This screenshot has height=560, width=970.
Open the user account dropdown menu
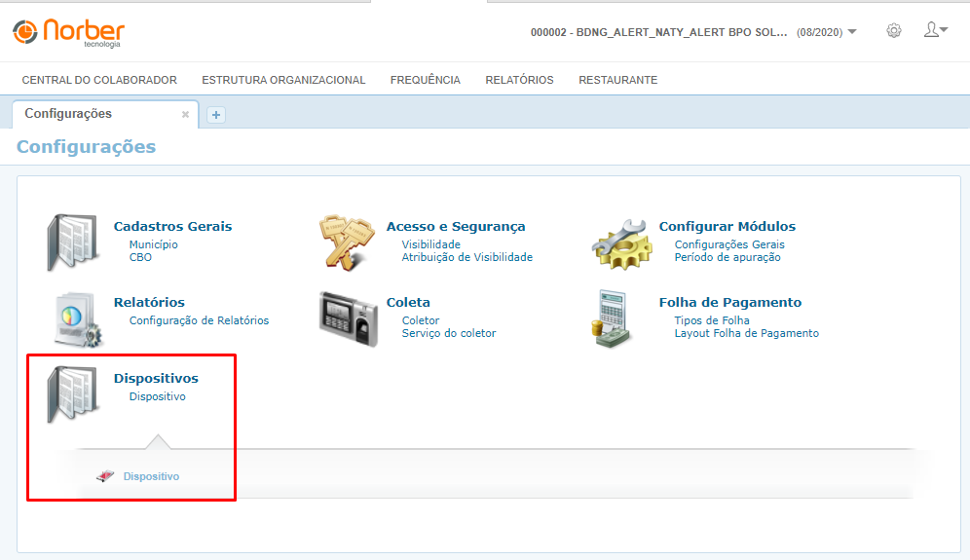pyautogui.click(x=935, y=31)
